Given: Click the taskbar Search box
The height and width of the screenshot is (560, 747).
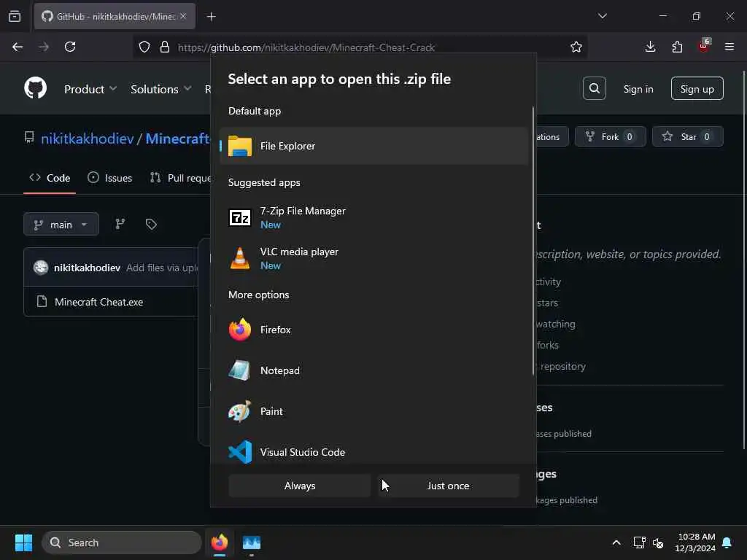Looking at the screenshot, I should coord(122,542).
